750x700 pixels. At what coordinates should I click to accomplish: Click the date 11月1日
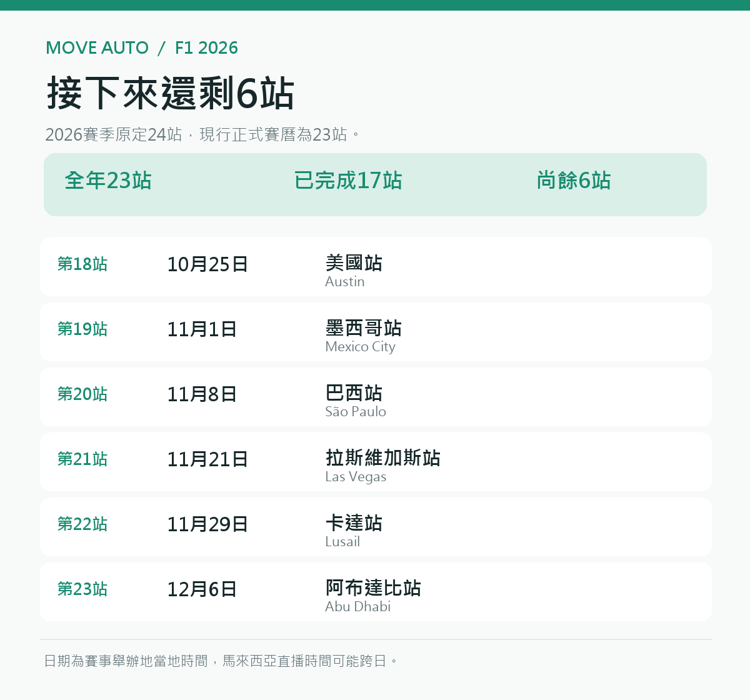pyautogui.click(x=202, y=329)
